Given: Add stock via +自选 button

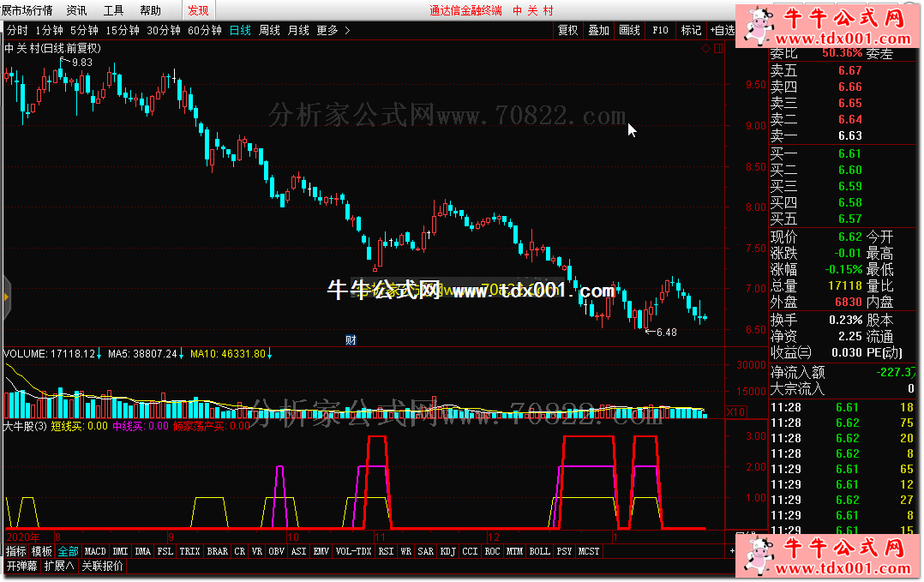Looking at the screenshot, I should click(x=723, y=30).
